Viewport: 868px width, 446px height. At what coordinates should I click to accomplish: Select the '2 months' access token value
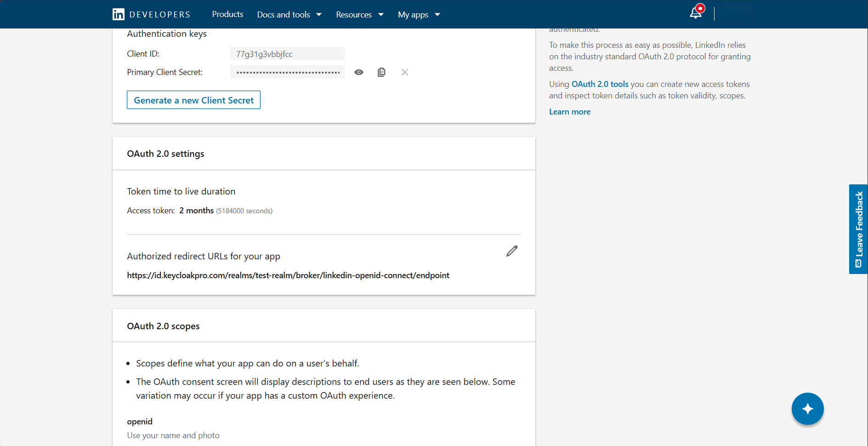(196, 211)
